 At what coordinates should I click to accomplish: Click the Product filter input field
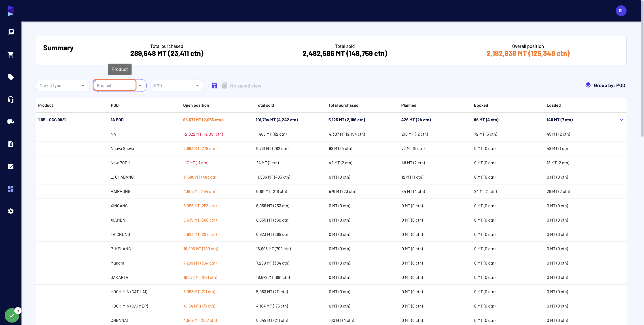point(114,85)
